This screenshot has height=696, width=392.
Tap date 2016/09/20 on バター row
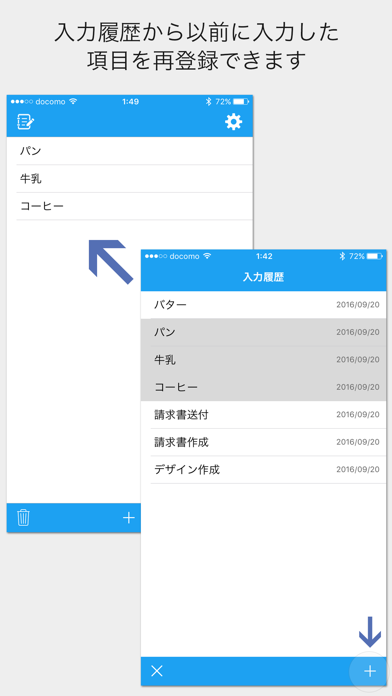358,305
